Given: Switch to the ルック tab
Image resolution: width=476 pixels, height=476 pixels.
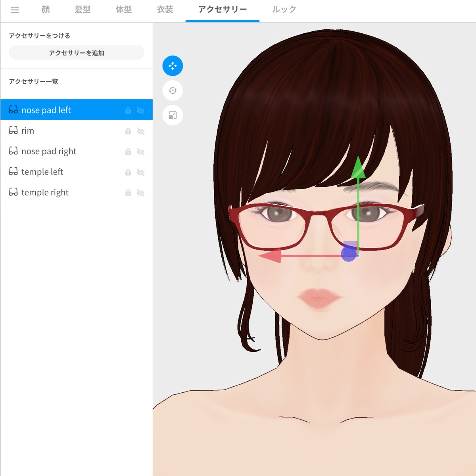Looking at the screenshot, I should point(284,10).
